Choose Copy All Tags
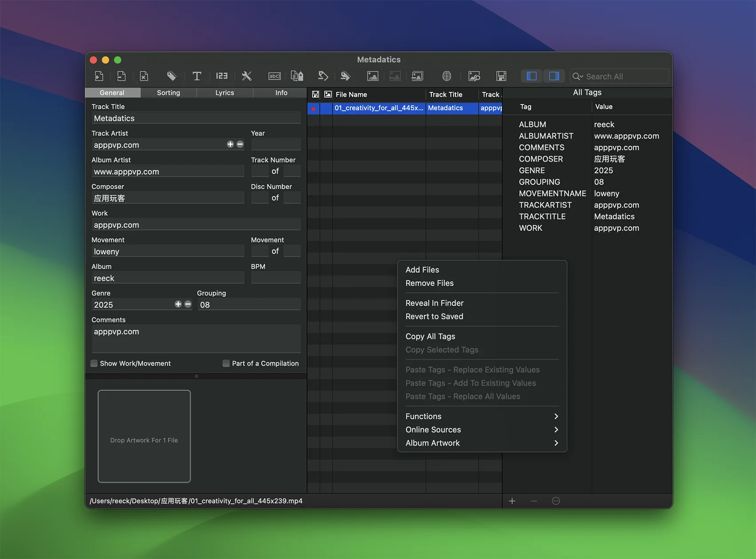Screen dimensions: 756x559 (482, 336)
